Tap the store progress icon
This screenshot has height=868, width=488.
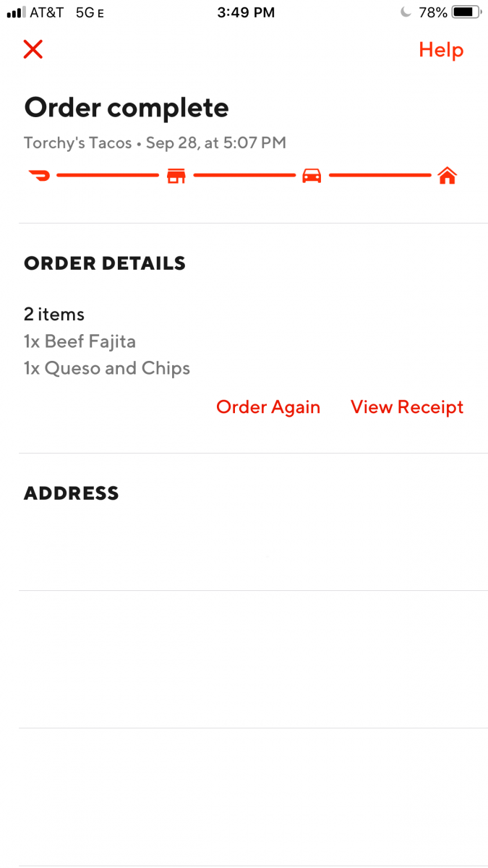(x=176, y=176)
